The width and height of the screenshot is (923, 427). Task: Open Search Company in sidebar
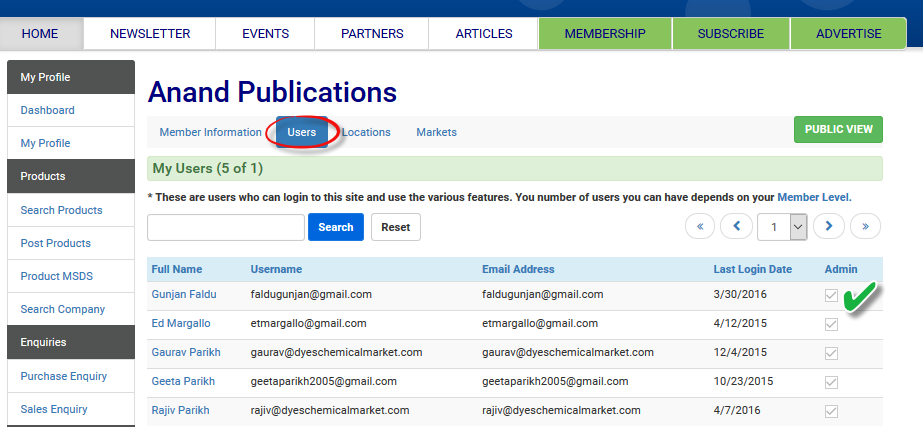pos(62,309)
